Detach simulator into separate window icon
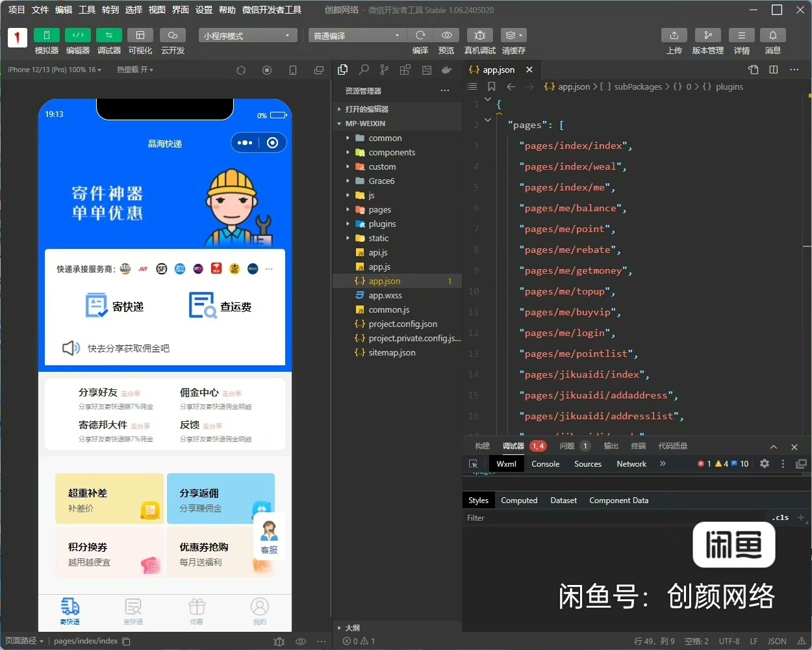Screen dimensions: 812x650 319,70
